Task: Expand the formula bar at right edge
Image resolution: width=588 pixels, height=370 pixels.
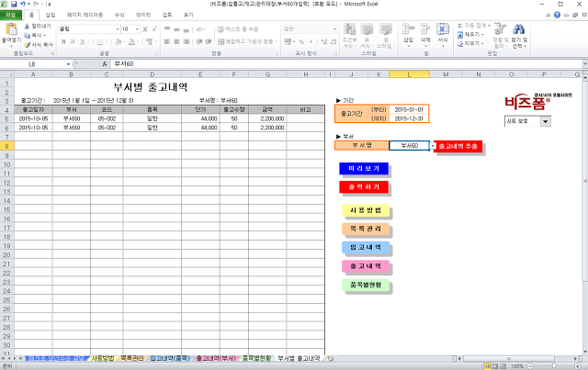Action: [585, 63]
